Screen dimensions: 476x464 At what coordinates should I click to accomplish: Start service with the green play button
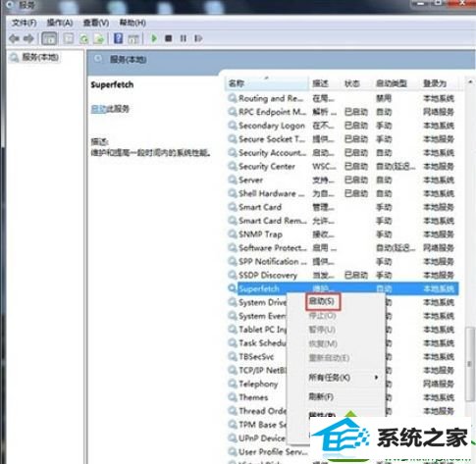(x=154, y=38)
